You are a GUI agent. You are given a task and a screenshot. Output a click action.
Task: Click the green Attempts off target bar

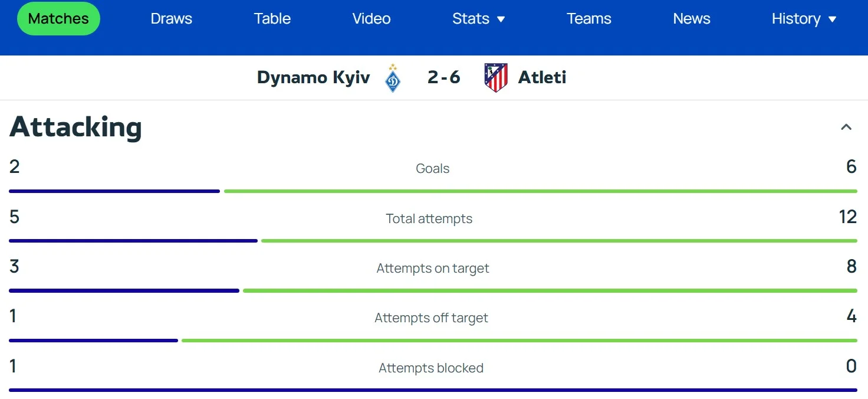click(519, 341)
